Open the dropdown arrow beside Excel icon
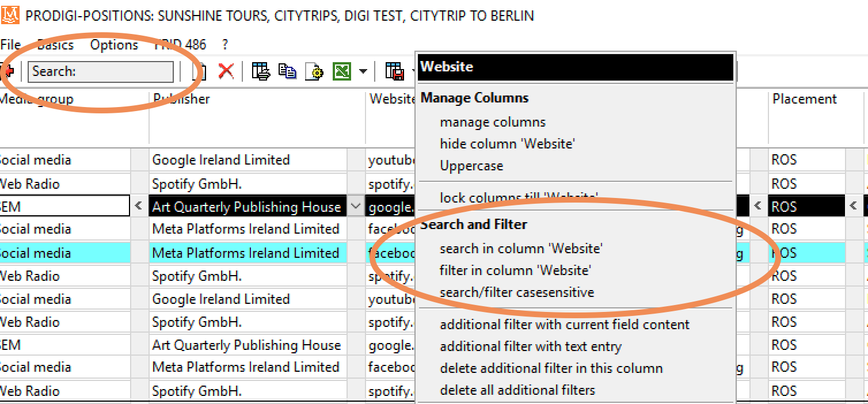Image resolution: width=868 pixels, height=404 pixels. [x=363, y=72]
